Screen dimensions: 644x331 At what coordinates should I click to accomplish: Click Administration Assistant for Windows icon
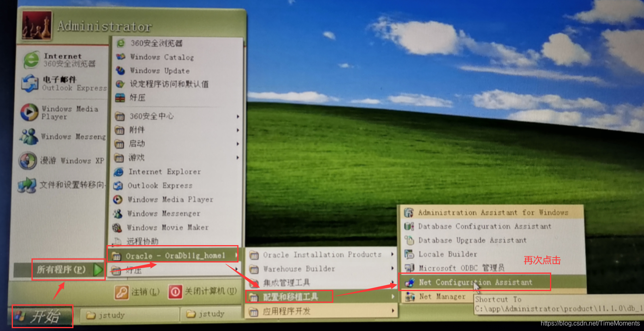(409, 212)
